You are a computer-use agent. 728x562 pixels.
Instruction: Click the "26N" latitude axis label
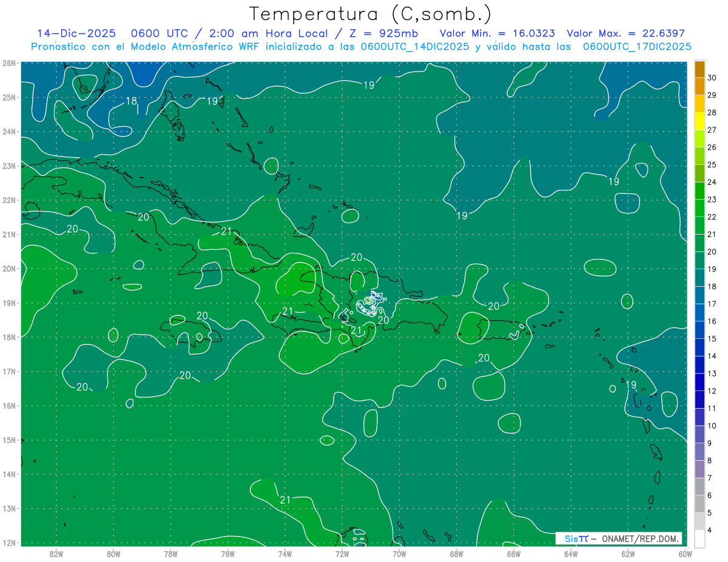(8, 63)
